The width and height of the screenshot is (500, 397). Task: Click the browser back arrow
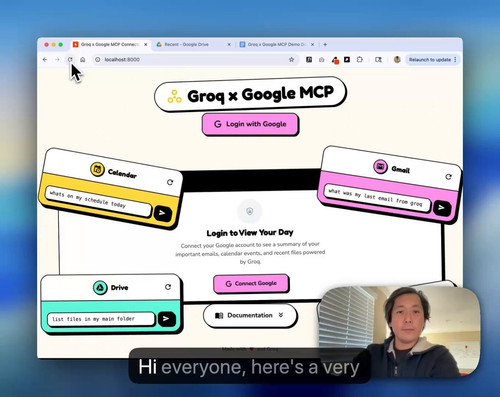pos(45,60)
